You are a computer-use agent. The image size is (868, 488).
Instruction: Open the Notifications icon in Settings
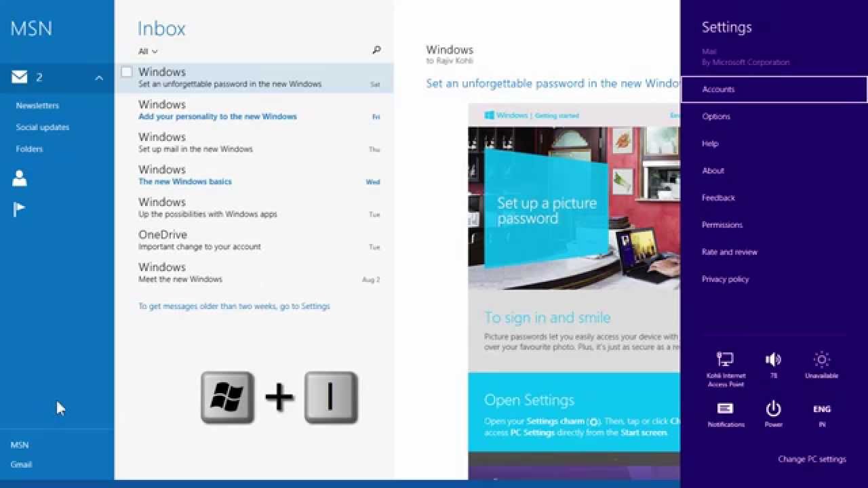tap(726, 409)
